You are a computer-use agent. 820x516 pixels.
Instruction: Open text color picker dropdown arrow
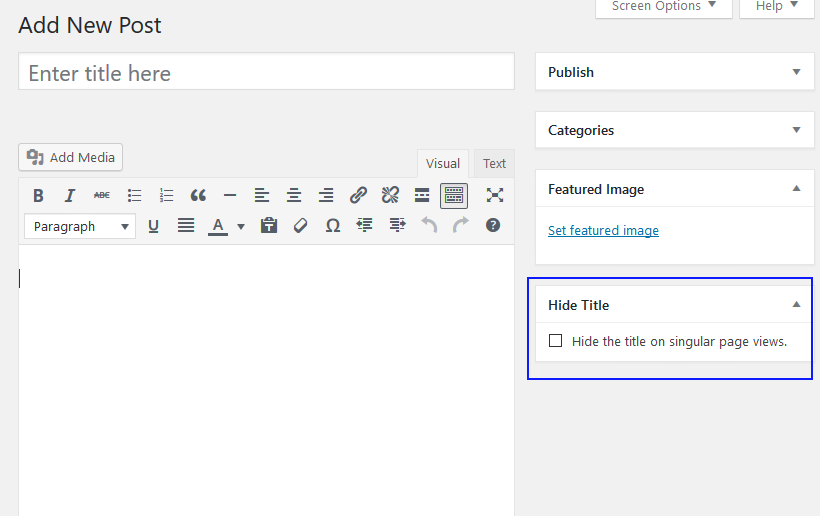pyautogui.click(x=241, y=226)
